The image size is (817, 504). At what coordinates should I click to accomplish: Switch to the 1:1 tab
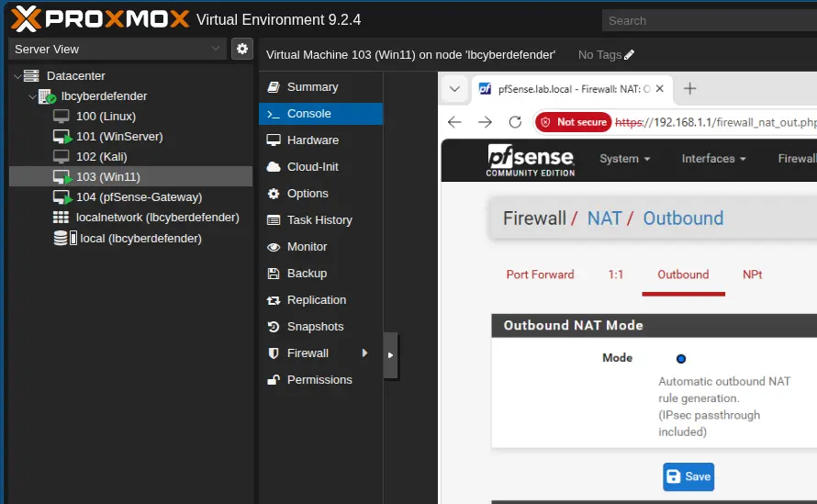coord(615,274)
